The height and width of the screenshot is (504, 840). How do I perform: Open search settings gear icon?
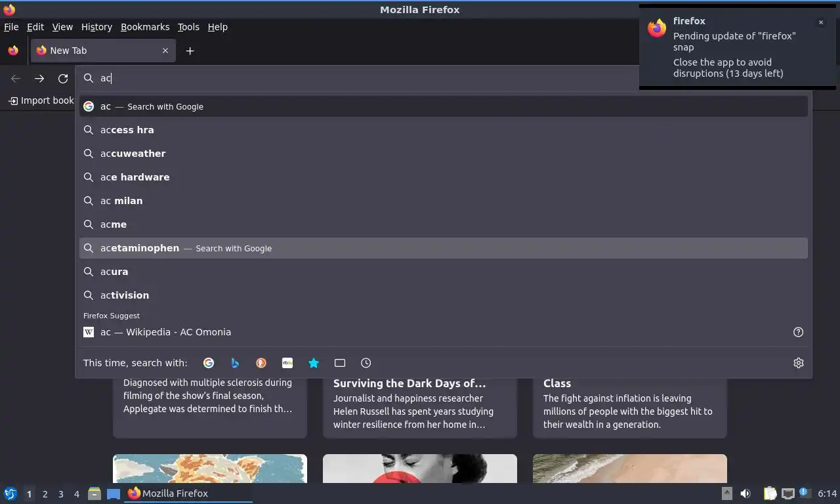(799, 363)
